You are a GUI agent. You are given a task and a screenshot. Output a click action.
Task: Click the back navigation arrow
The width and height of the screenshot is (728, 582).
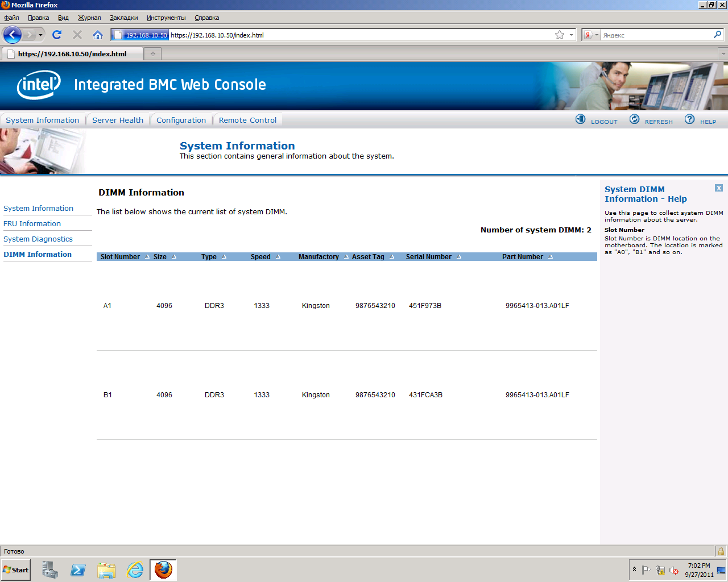(13, 35)
